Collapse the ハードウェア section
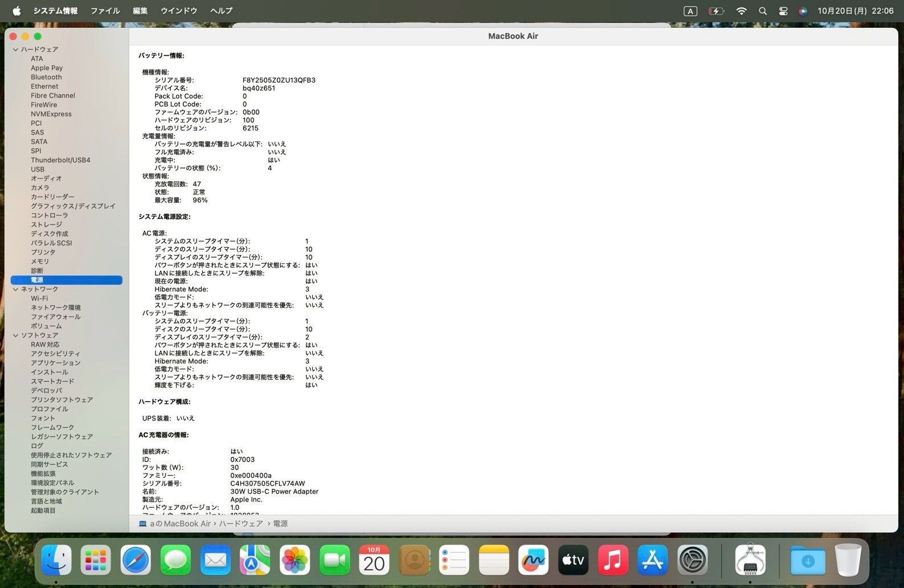The image size is (904, 588). click(15, 50)
